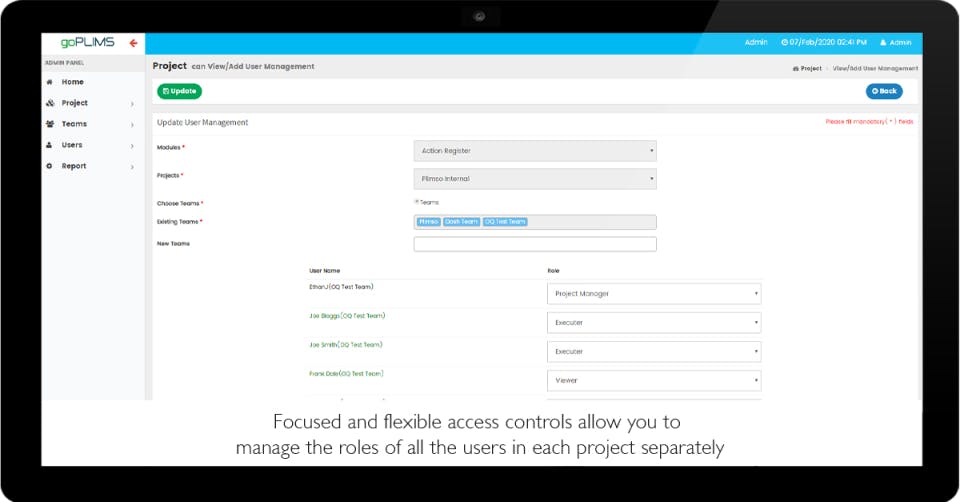Expand the Teams sidebar menu chevron
The height and width of the screenshot is (502, 960).
coord(132,125)
